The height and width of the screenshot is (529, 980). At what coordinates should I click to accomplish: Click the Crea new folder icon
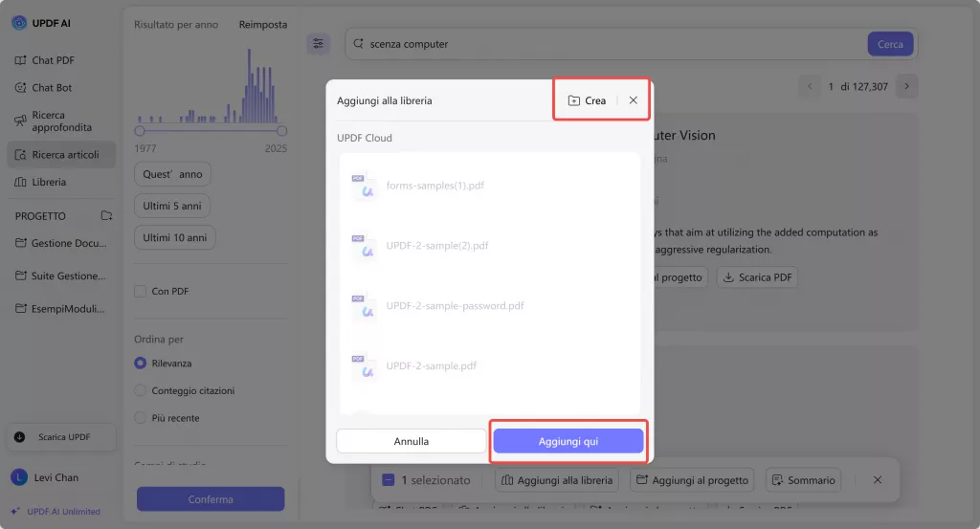[x=574, y=100]
